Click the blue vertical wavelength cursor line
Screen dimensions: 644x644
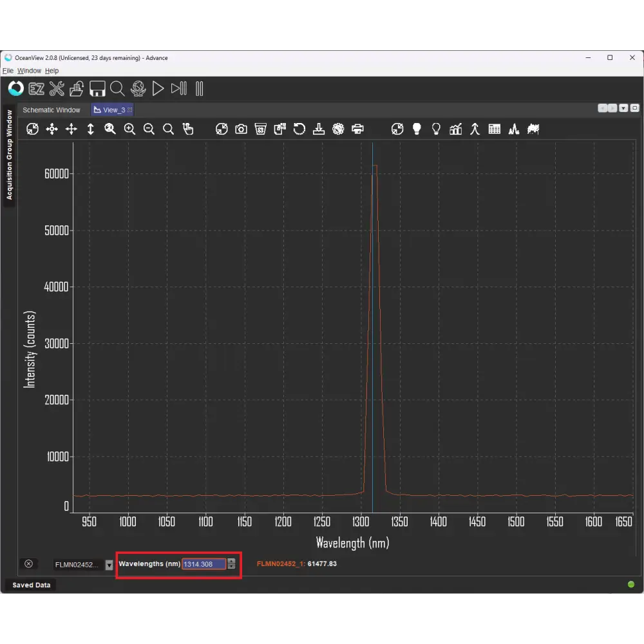pyautogui.click(x=372, y=328)
